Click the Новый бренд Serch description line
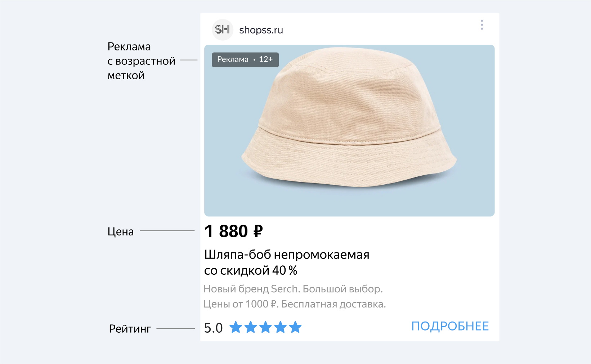 [x=293, y=289]
